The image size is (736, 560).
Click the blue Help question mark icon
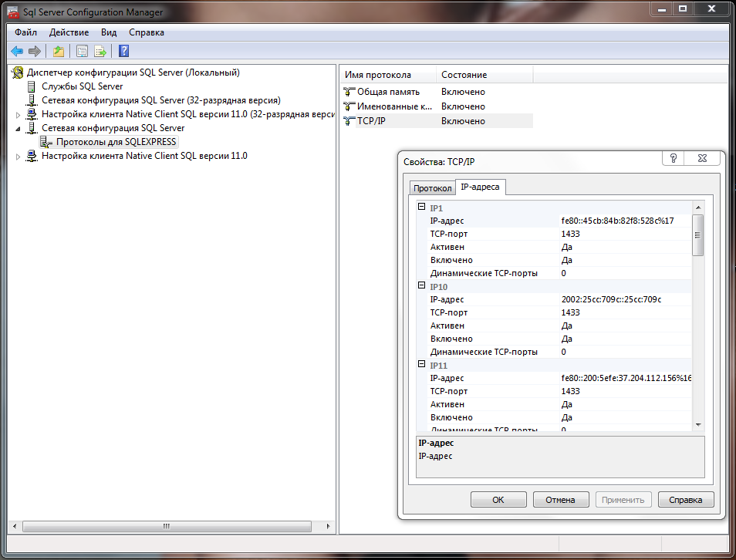pyautogui.click(x=123, y=52)
